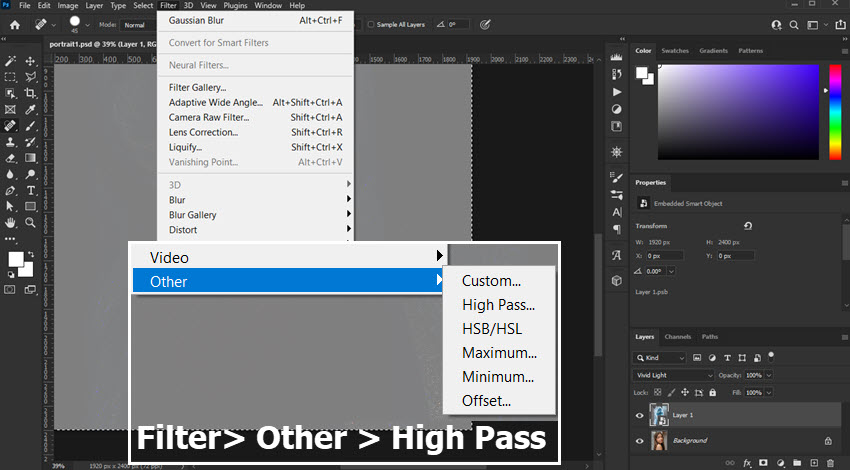The width and height of the screenshot is (850, 470).
Task: Toggle the layer filter on/off switch
Action: 771,357
